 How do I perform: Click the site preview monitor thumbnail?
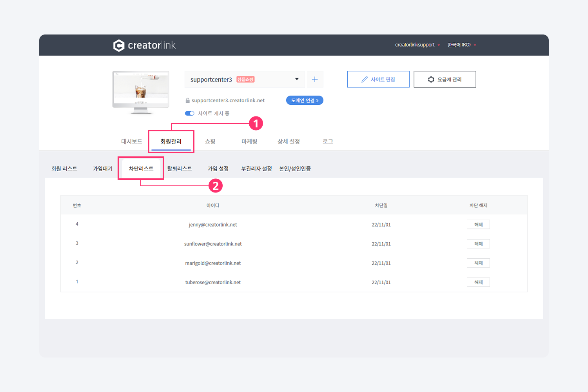(141, 93)
